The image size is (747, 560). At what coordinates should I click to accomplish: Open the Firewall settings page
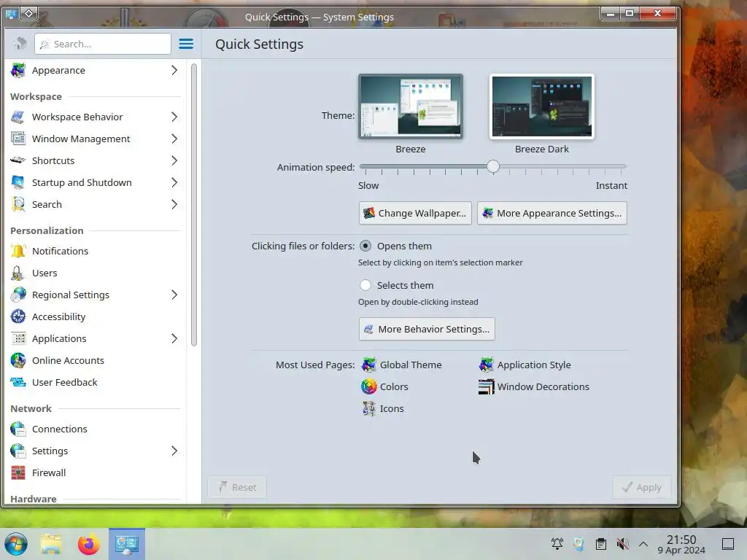pyautogui.click(x=96, y=472)
